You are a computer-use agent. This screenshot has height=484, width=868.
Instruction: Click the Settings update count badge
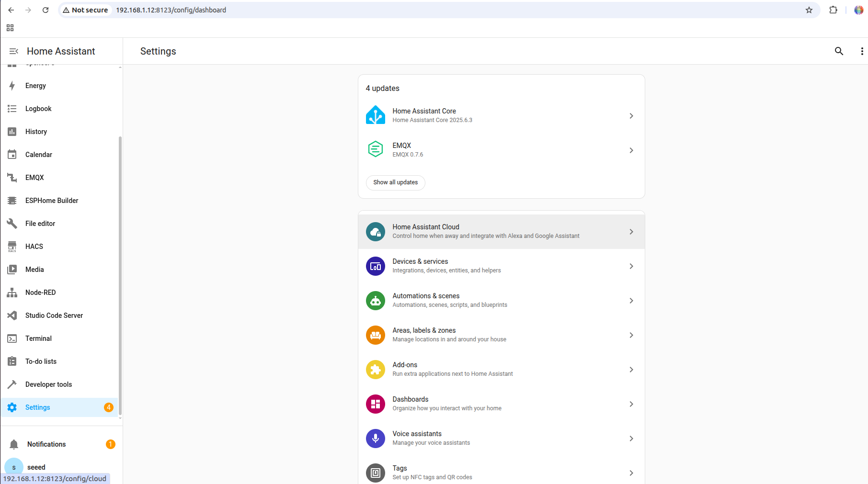[x=109, y=407]
